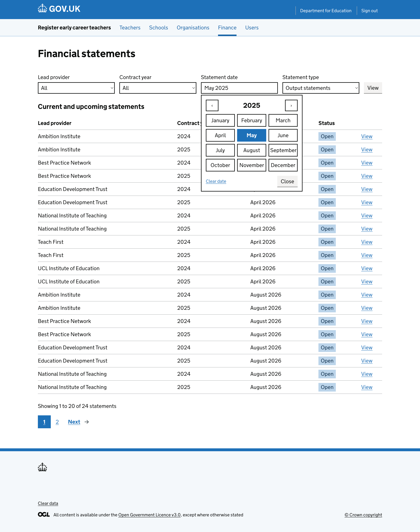Click the crown crest icon in footer

42,467
